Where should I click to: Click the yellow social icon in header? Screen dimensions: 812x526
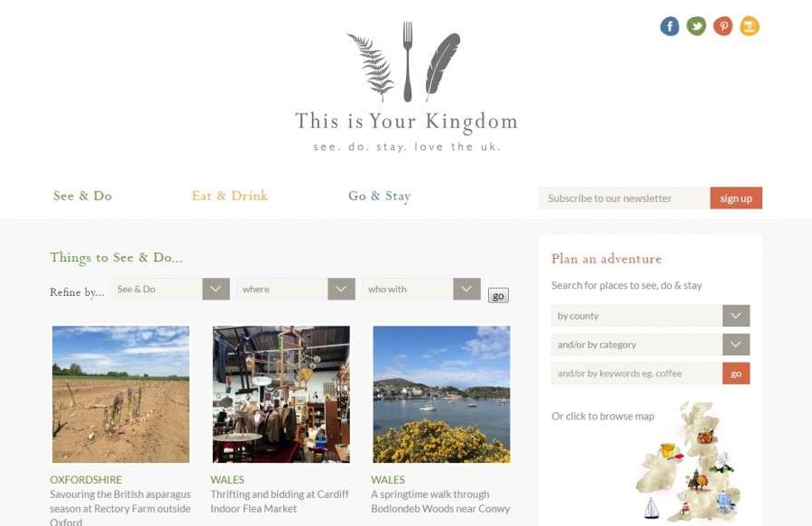click(750, 26)
